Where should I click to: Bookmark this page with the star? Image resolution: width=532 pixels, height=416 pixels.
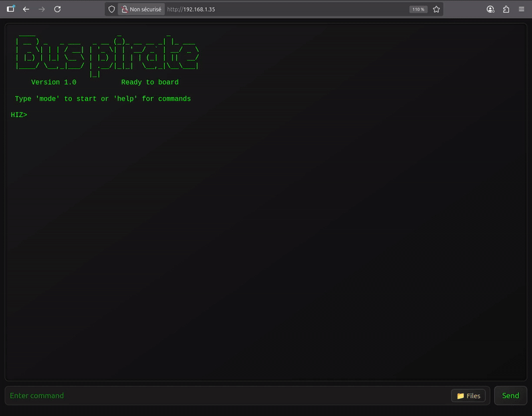(436, 9)
